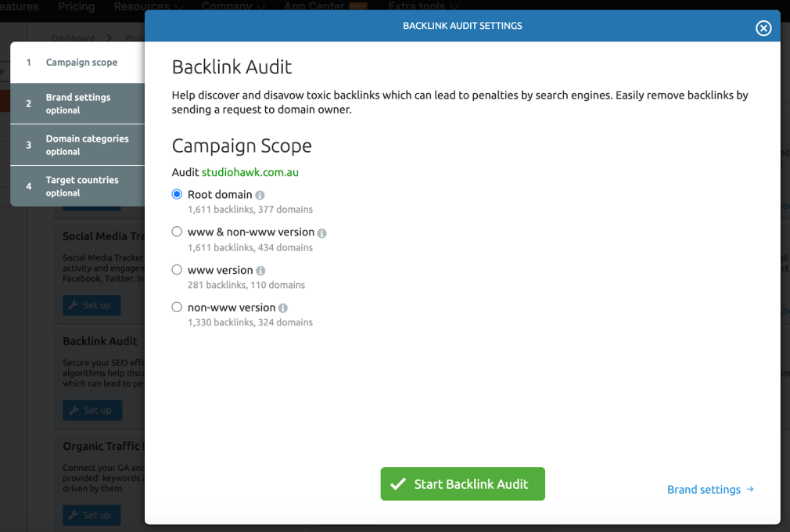Image resolution: width=790 pixels, height=532 pixels.
Task: Open the Pricing menu item
Action: 77,7
